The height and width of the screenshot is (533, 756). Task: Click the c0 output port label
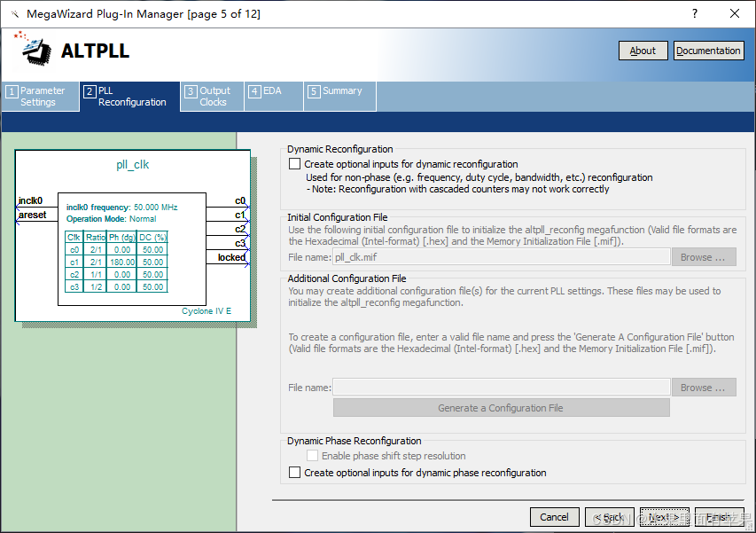coord(240,200)
